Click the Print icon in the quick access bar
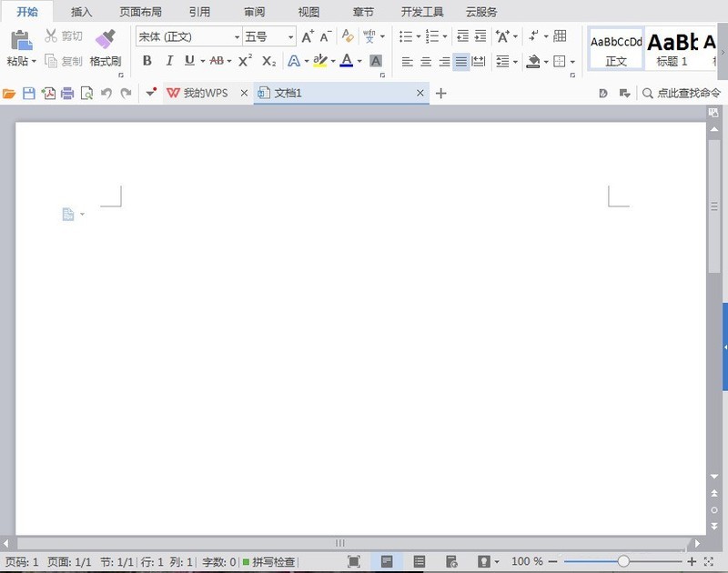728x573 pixels. [66, 94]
